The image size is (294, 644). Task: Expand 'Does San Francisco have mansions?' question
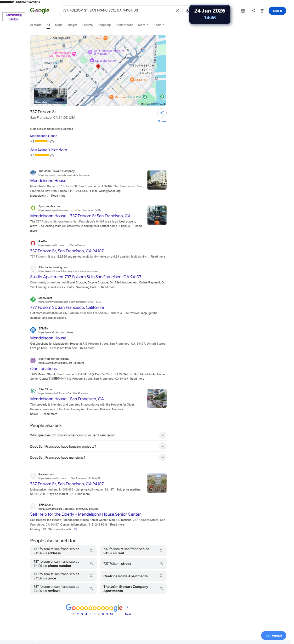coord(163,457)
